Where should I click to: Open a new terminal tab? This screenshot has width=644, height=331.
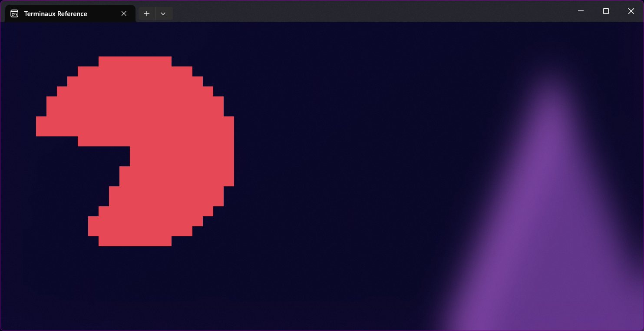point(147,13)
